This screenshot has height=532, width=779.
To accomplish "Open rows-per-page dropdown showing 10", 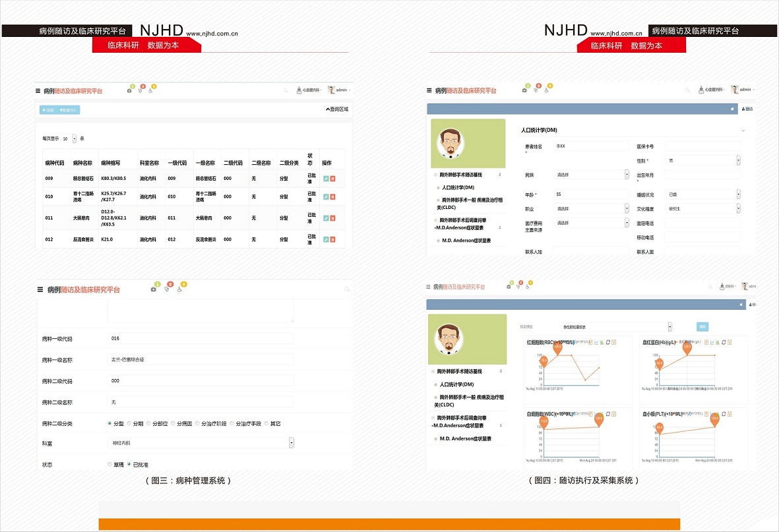I will [74, 138].
